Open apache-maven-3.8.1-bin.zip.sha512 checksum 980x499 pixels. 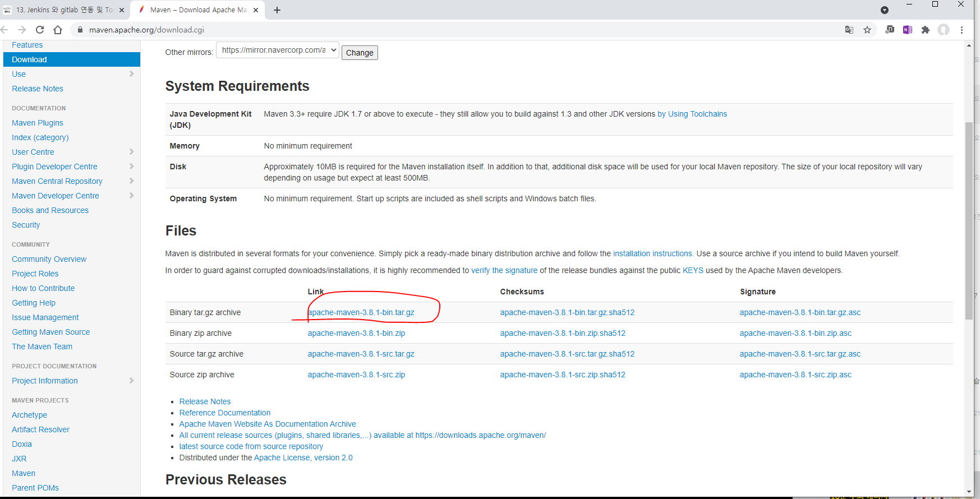pyautogui.click(x=563, y=333)
